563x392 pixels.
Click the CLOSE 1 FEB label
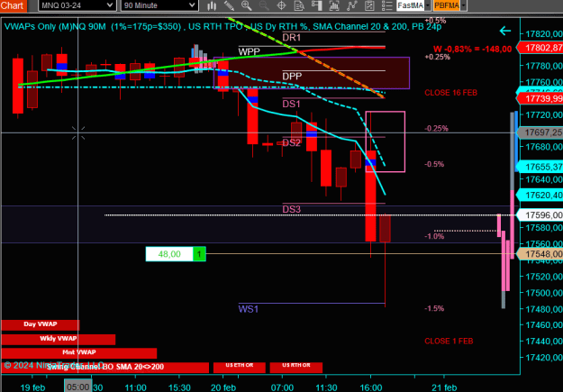[x=449, y=341]
